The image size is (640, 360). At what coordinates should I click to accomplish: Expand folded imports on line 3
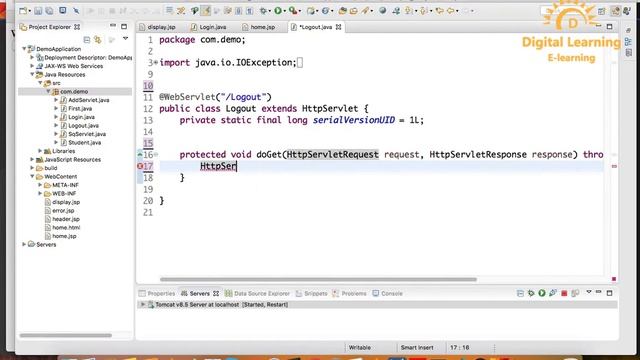pos(156,62)
